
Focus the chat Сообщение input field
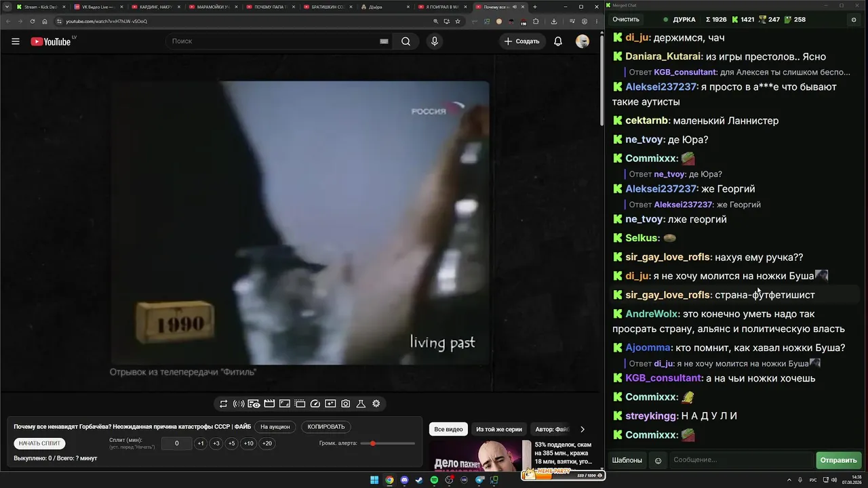coord(741,461)
